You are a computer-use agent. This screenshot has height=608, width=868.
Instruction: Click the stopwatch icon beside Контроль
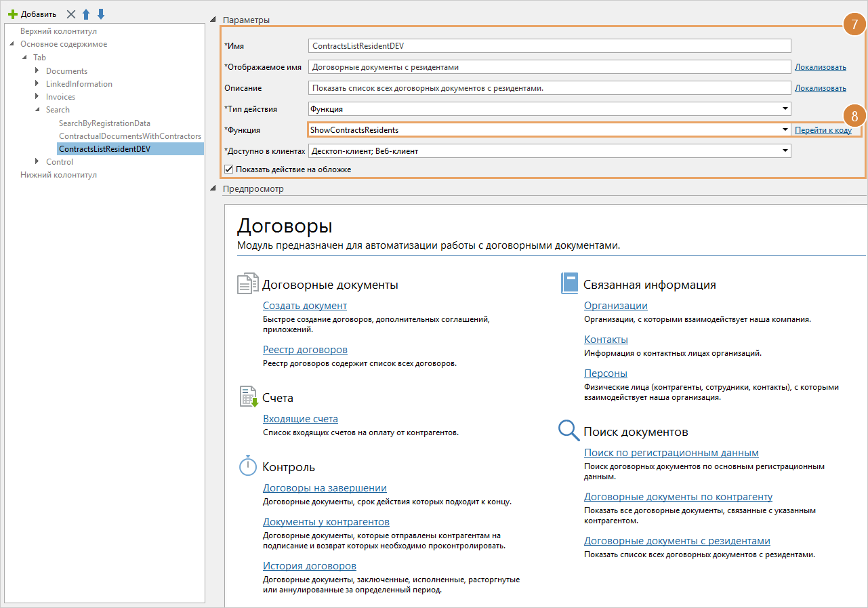coord(247,466)
